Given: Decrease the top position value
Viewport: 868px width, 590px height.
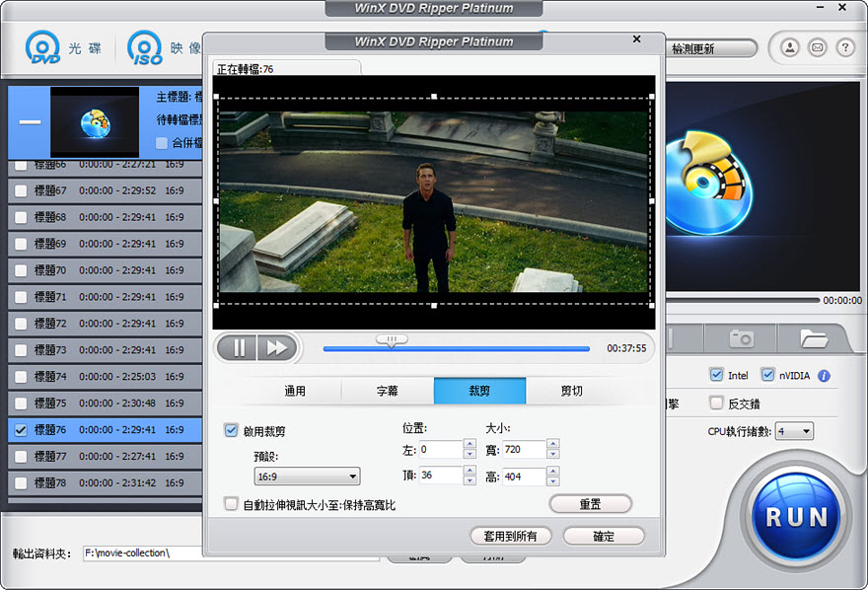Looking at the screenshot, I should (x=470, y=479).
